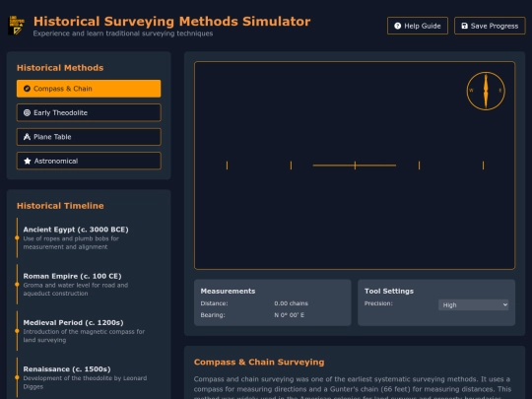Click the star icon beside Astronomical

click(x=28, y=161)
